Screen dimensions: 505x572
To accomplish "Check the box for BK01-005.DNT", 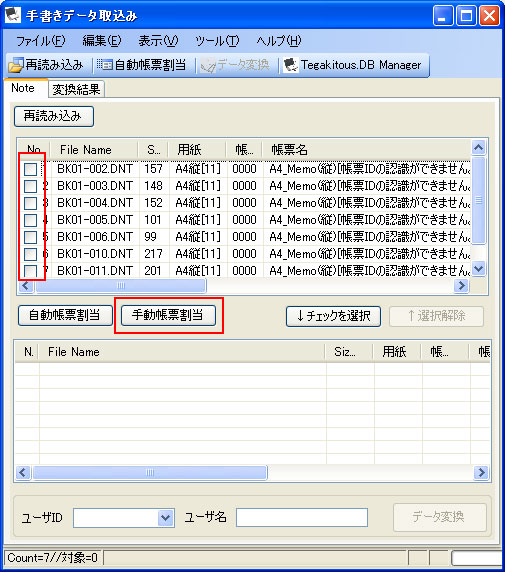I will click(31, 220).
